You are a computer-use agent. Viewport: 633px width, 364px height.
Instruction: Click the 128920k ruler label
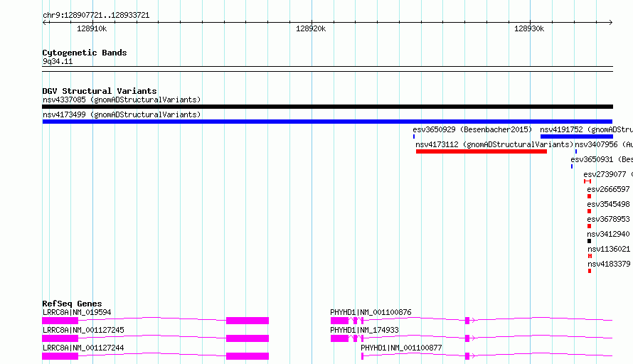(311, 28)
